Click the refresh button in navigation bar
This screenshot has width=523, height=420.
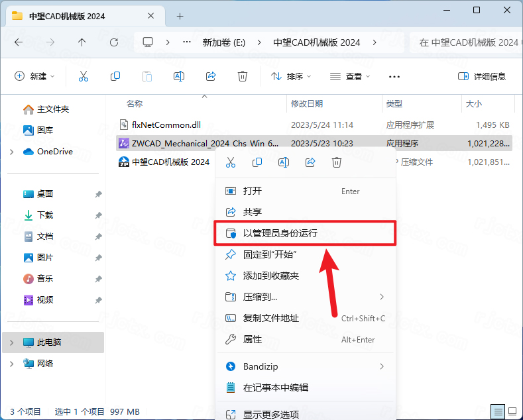pyautogui.click(x=113, y=42)
